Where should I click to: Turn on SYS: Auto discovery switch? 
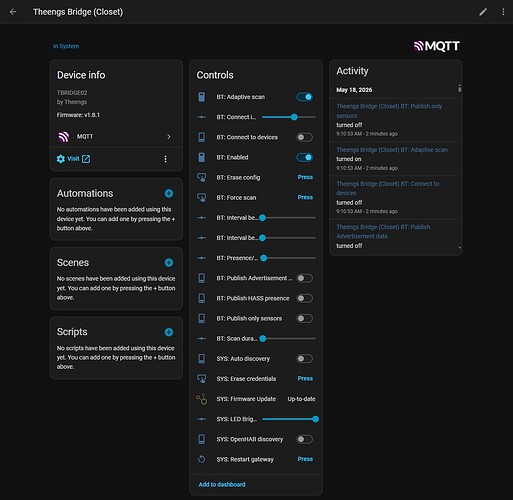304,359
